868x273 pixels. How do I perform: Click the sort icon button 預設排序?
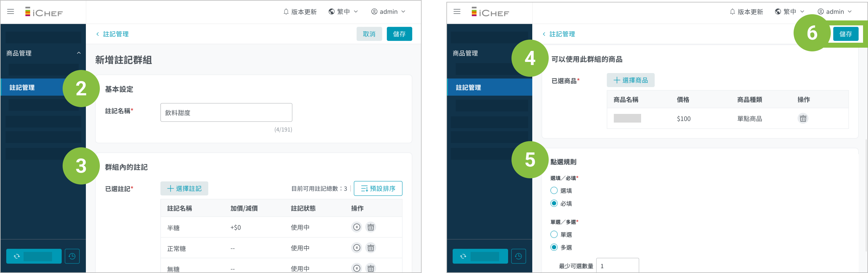[x=378, y=188]
